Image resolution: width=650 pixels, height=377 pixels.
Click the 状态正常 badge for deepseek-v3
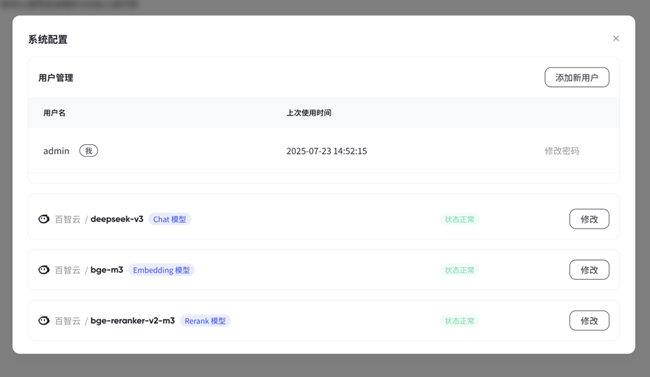(x=459, y=219)
